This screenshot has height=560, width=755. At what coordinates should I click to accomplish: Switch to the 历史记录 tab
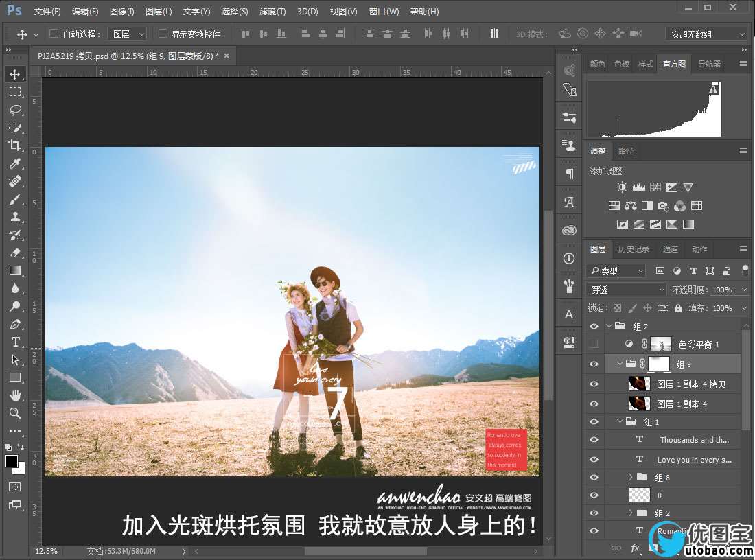634,249
